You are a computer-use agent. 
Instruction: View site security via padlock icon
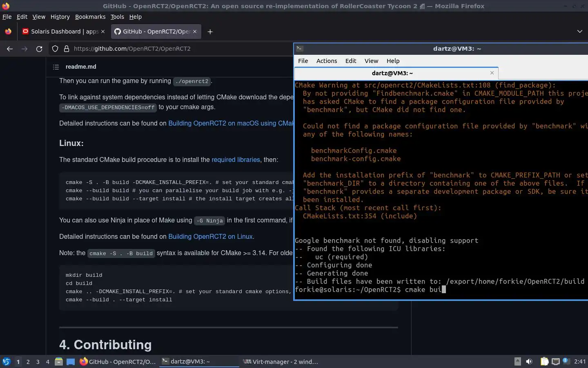pyautogui.click(x=67, y=49)
